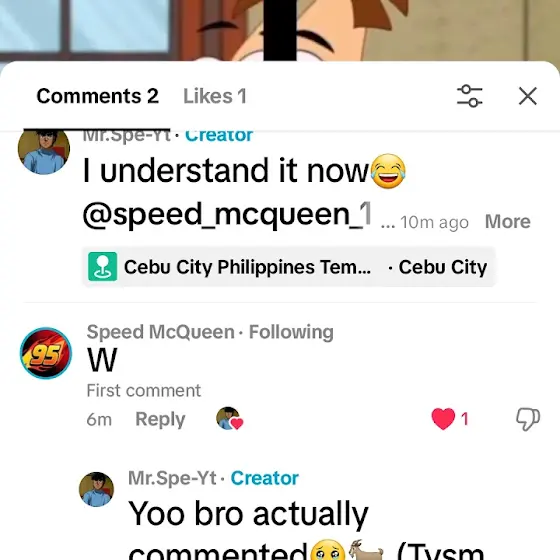Open Cebu City Philippines Temple location tag

coord(248,267)
